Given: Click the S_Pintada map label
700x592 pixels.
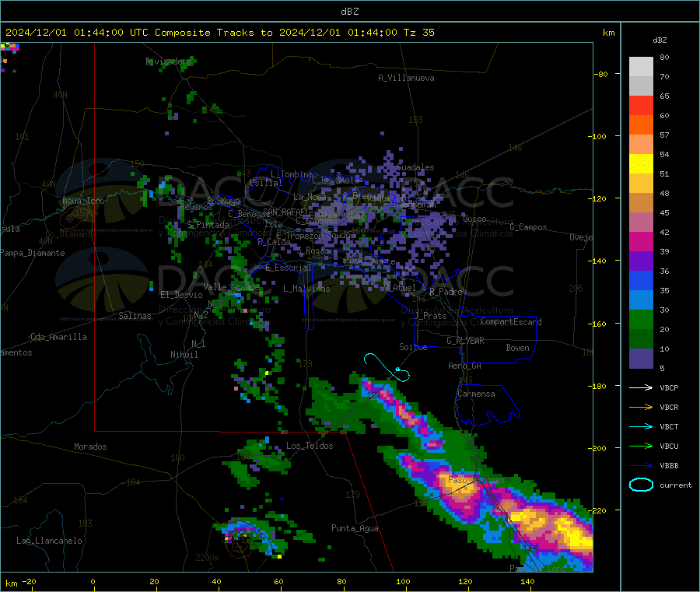Looking at the screenshot, I should point(208,225).
